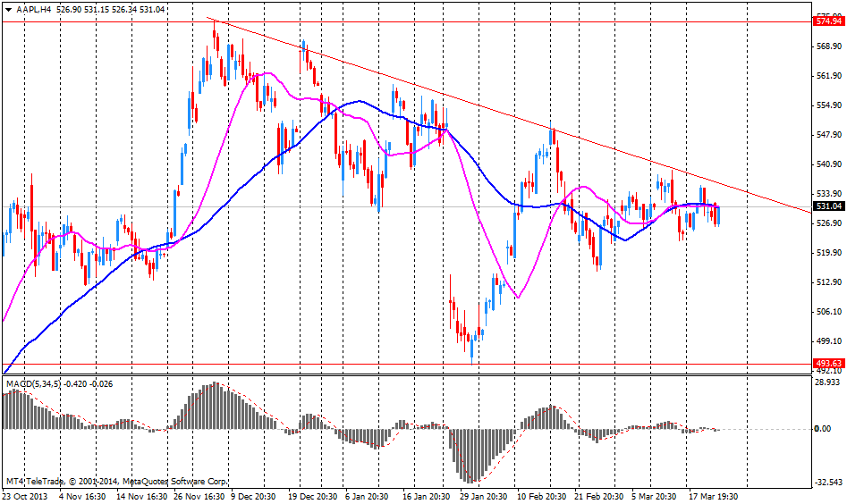The image size is (847, 504).
Task: Click the 16 Jan 20:30 time label
Action: coord(427,496)
